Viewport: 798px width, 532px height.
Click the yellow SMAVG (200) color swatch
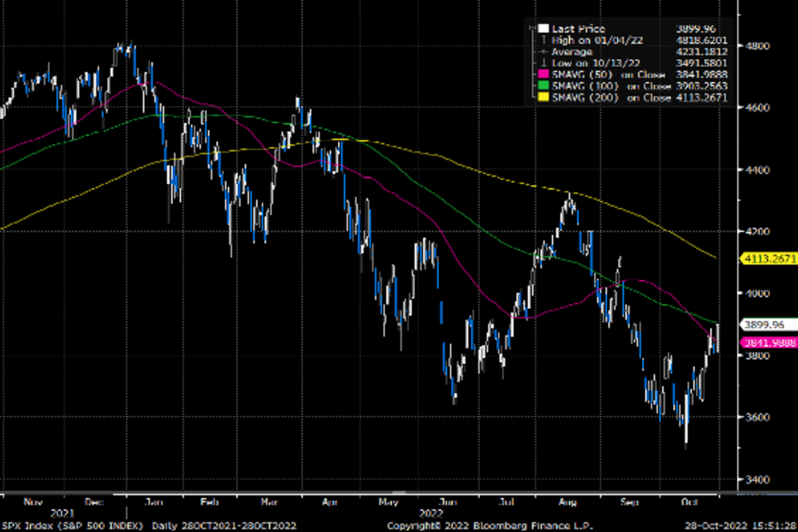pyautogui.click(x=543, y=97)
